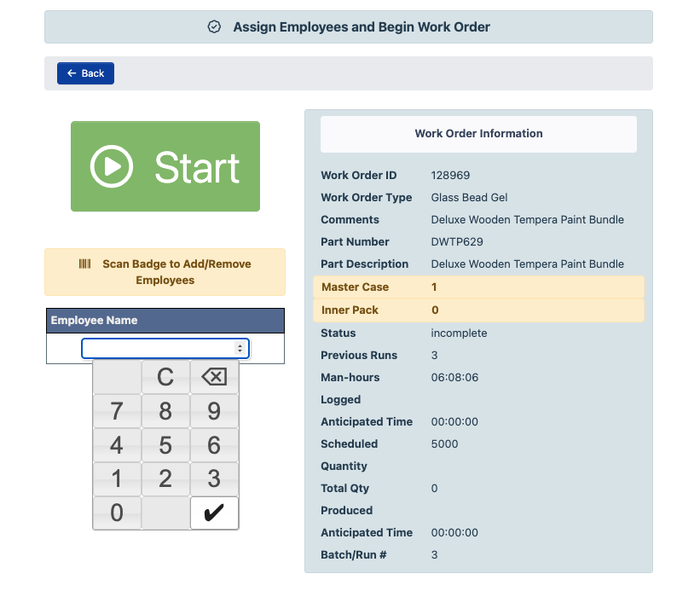Viewport: 700px width, 597px height.
Task: Click the check-circle icon beside the page title
Action: point(216,26)
